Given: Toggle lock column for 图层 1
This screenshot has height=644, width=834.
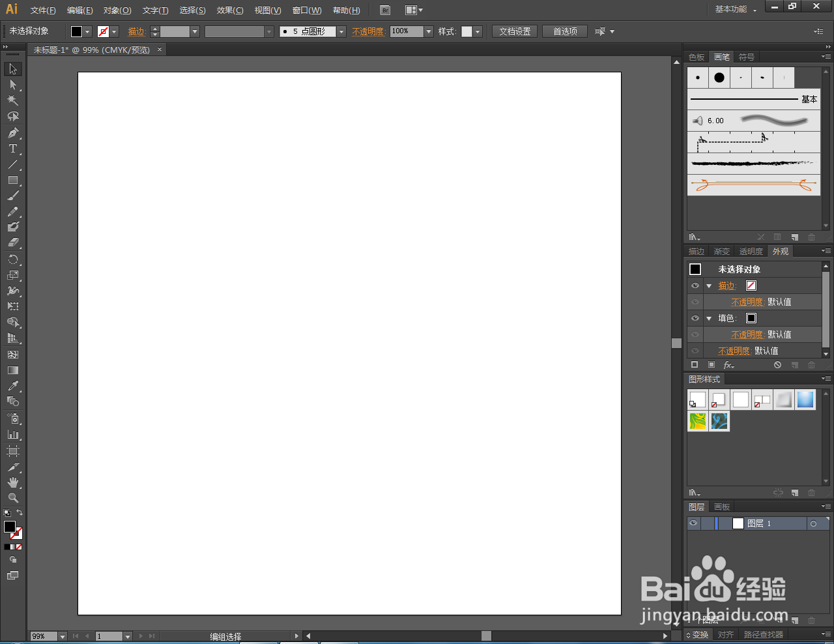Looking at the screenshot, I should pos(707,523).
